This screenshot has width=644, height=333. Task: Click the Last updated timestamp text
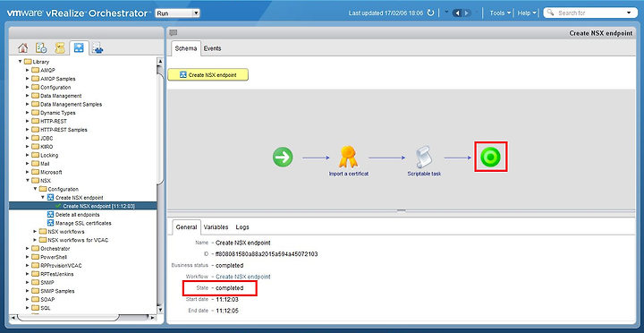(x=386, y=13)
